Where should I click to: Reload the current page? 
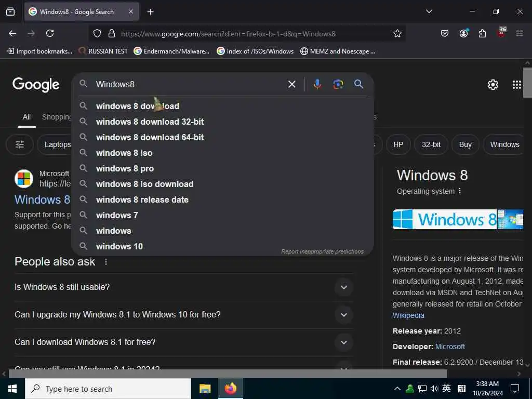click(50, 33)
